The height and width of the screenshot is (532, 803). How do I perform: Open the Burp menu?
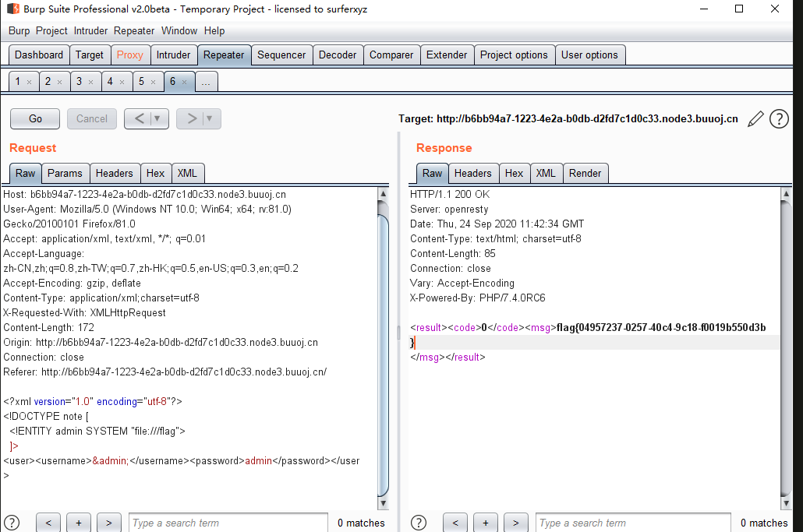click(19, 30)
